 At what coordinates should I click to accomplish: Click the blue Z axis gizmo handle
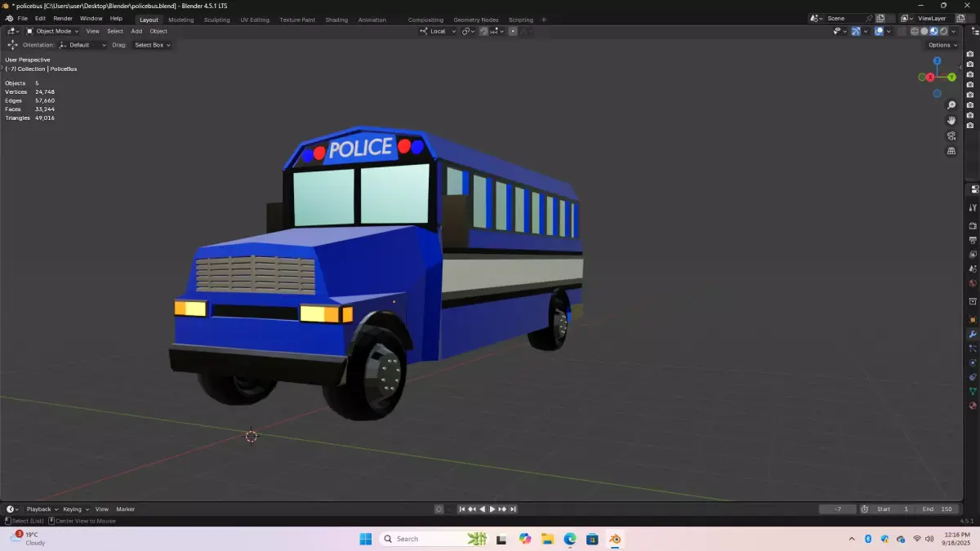937,61
